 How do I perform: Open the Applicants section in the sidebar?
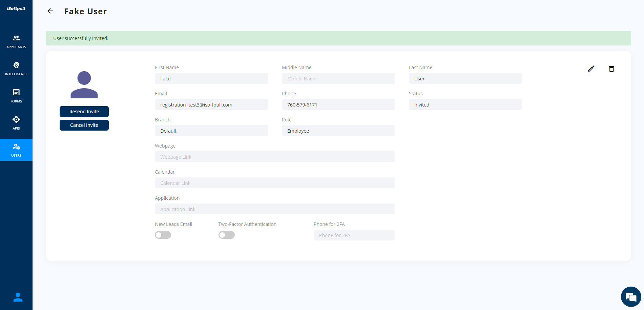pyautogui.click(x=16, y=41)
